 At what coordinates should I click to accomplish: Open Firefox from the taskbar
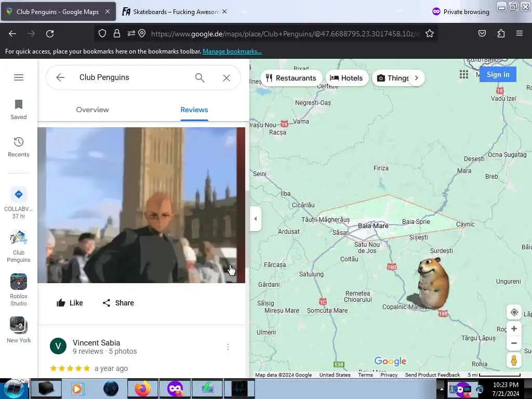[x=142, y=389]
